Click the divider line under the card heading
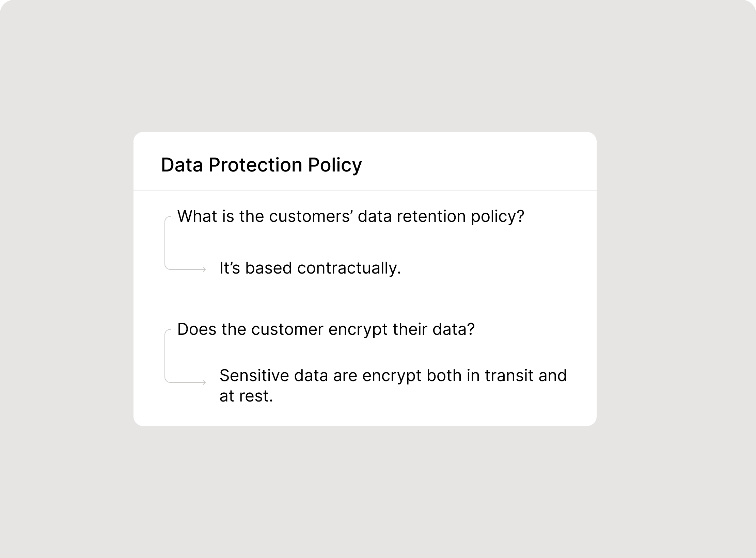 coord(365,190)
